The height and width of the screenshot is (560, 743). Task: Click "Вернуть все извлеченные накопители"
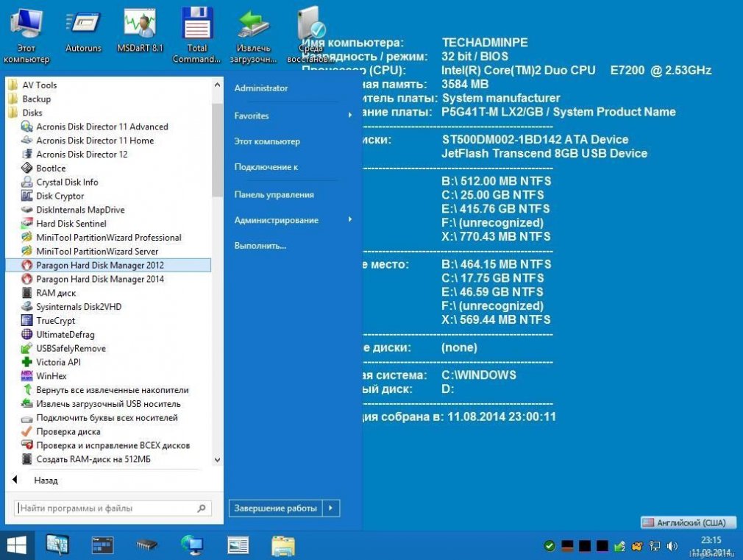113,390
